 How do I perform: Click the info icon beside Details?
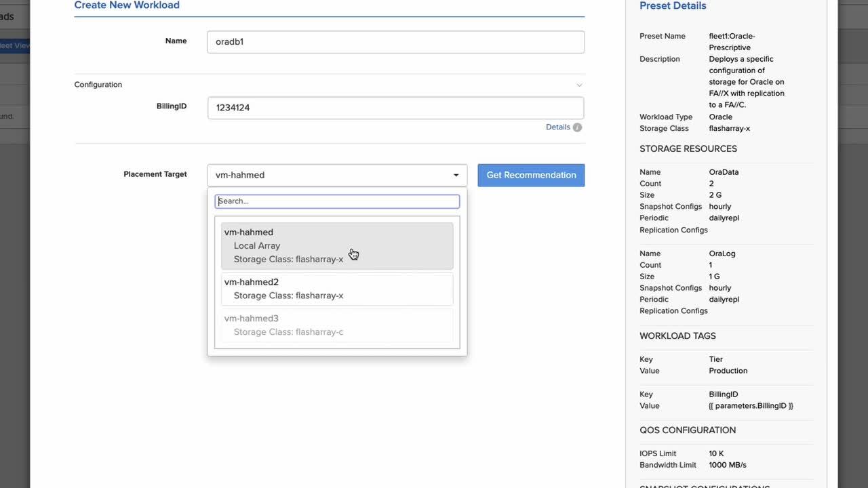(577, 127)
